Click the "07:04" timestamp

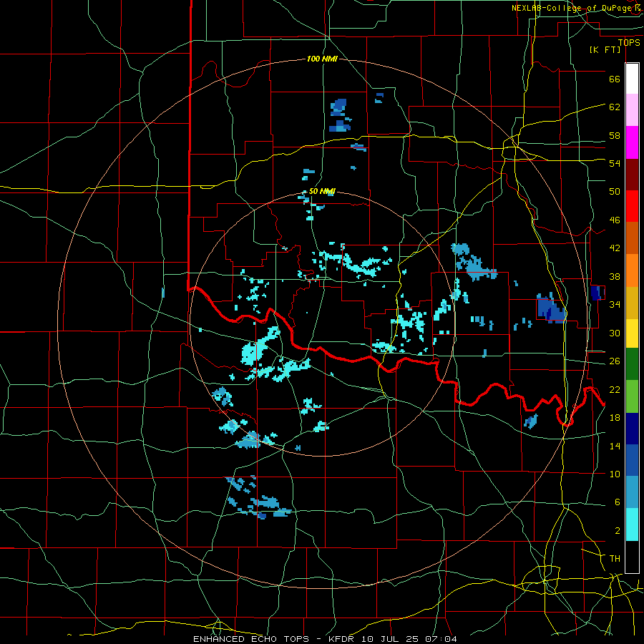click(x=441, y=639)
